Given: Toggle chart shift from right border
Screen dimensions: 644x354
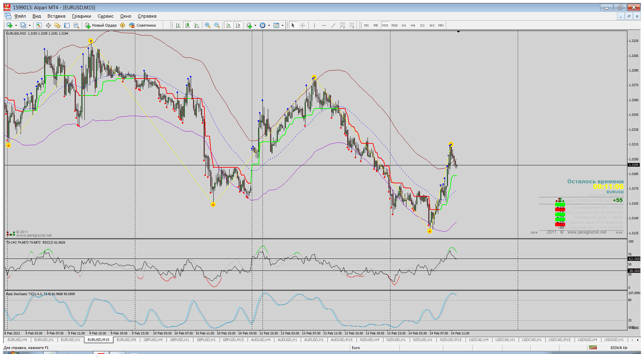Looking at the screenshot, I should tap(238, 25).
